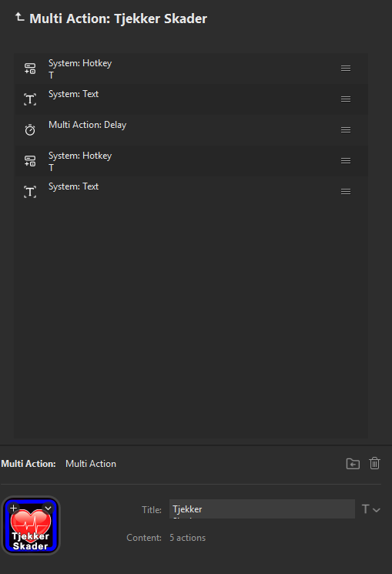This screenshot has width=392, height=574.
Task: Click the reorder handle of the Delay action
Action: point(346,130)
